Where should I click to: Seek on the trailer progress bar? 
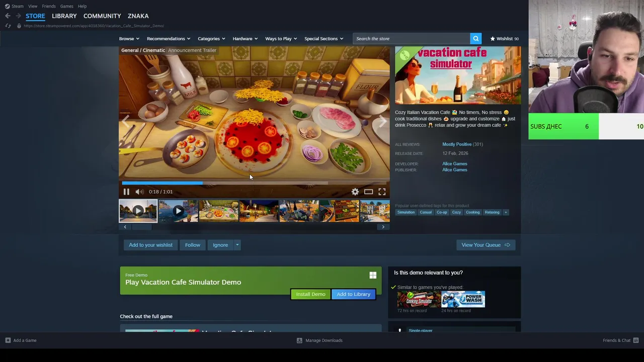pos(254,183)
